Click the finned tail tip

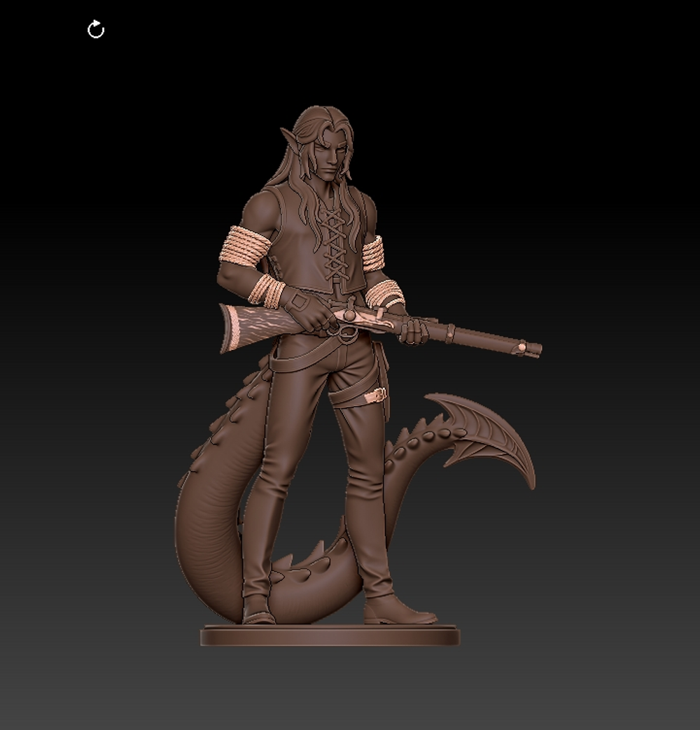(x=490, y=434)
